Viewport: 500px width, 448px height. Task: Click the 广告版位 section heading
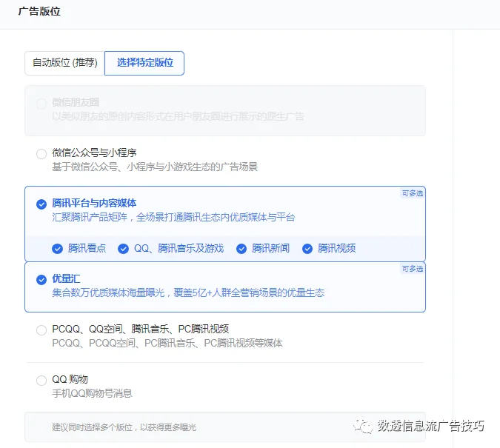click(x=39, y=12)
